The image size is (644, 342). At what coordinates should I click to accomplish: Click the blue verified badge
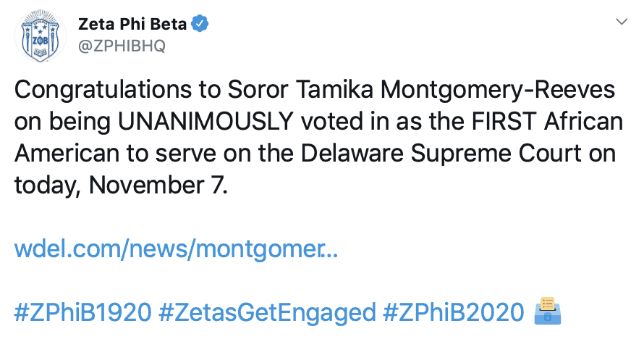(x=200, y=24)
